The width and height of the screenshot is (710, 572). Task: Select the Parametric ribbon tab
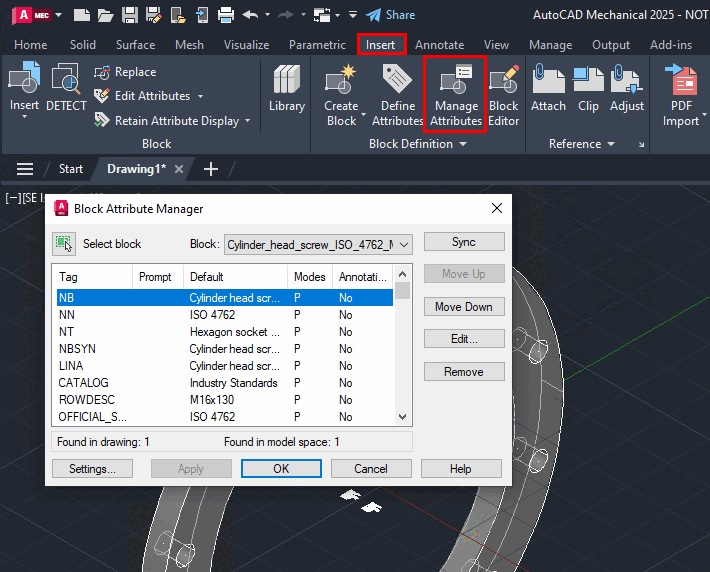317,45
